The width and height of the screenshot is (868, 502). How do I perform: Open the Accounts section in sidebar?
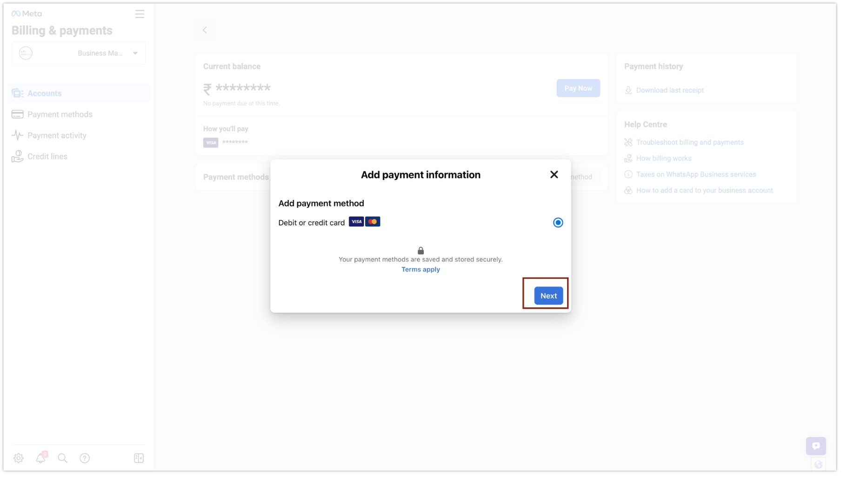44,93
